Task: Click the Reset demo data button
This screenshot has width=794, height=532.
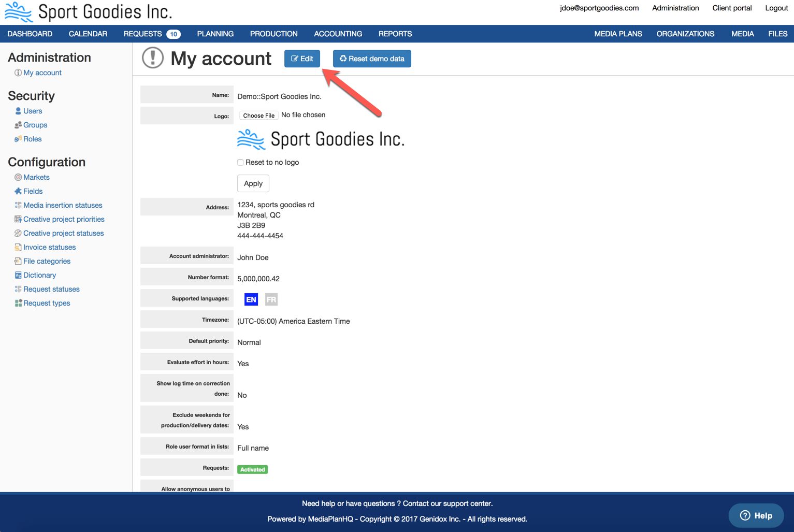Action: (372, 59)
